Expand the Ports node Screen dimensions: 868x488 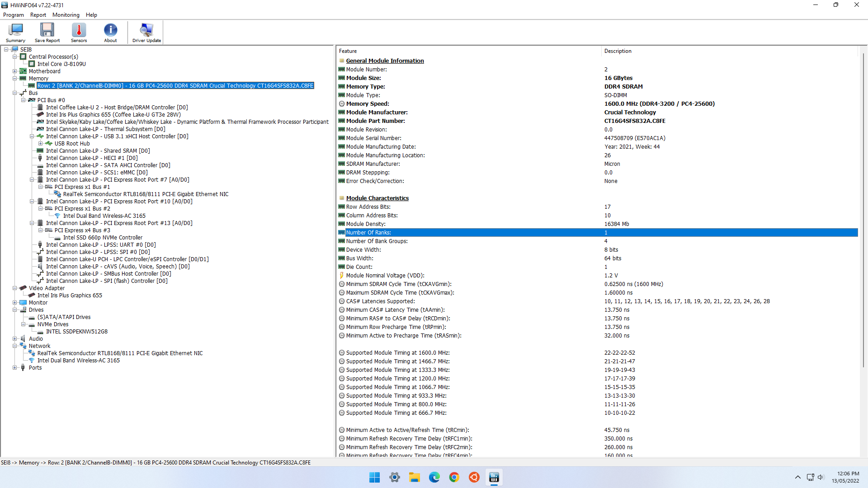pos(15,368)
